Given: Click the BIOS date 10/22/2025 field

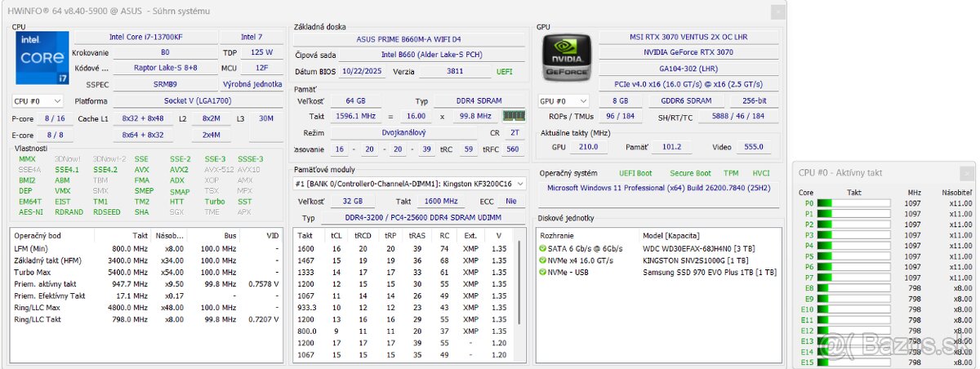Looking at the screenshot, I should 363,72.
